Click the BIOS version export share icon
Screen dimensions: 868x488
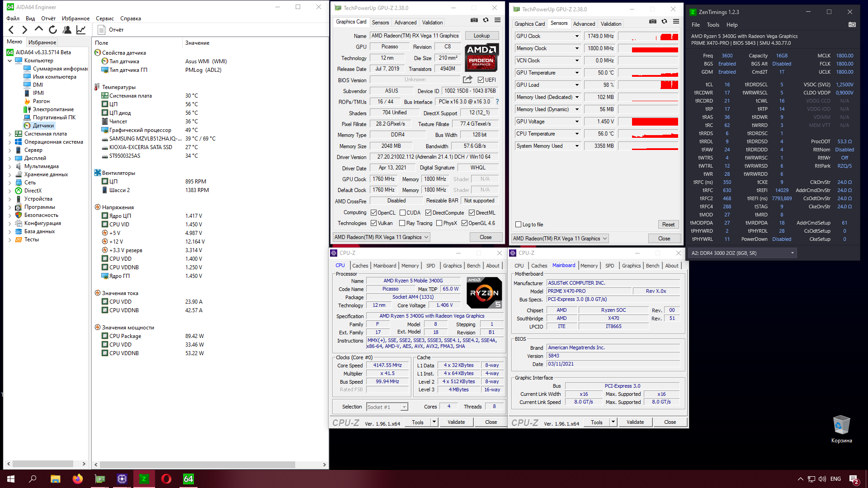pos(467,80)
